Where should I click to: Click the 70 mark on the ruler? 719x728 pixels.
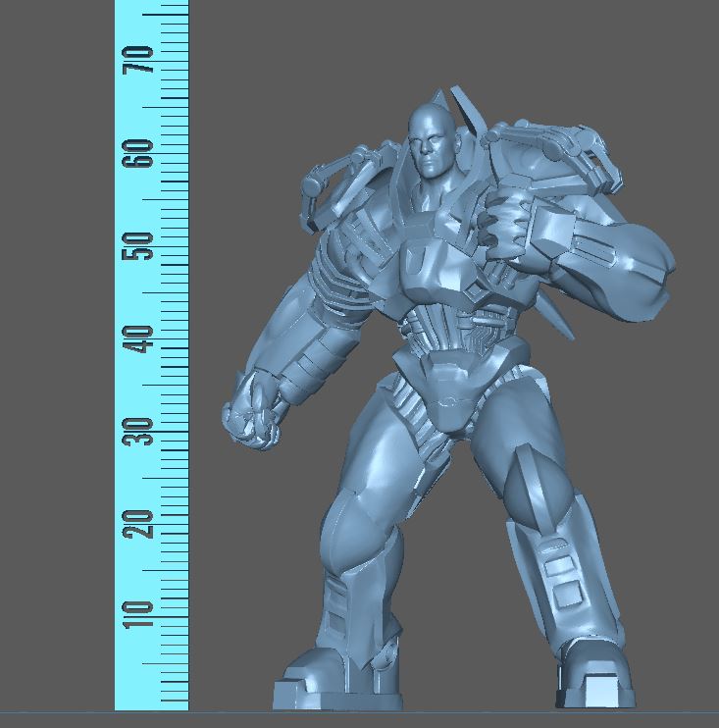[138, 60]
